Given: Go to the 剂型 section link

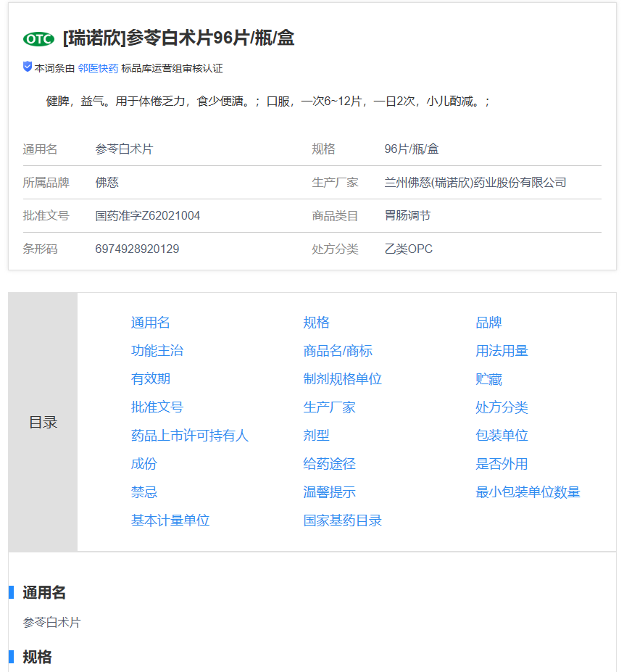Looking at the screenshot, I should 316,436.
